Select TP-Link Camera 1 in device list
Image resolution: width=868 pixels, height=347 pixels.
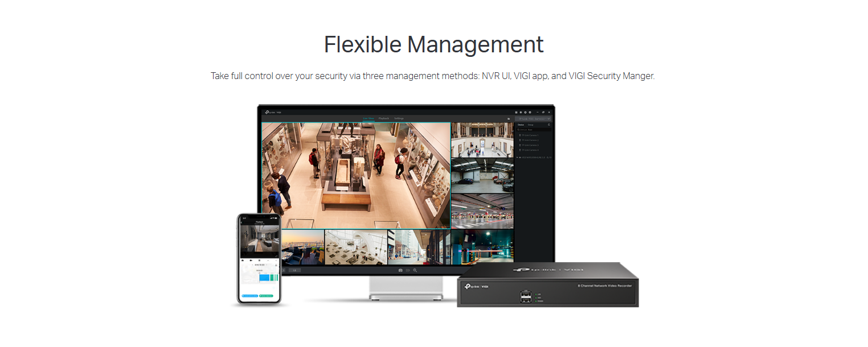pos(530,135)
